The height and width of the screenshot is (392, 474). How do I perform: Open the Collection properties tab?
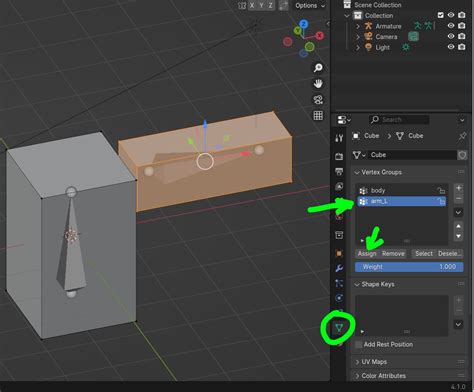click(x=339, y=235)
